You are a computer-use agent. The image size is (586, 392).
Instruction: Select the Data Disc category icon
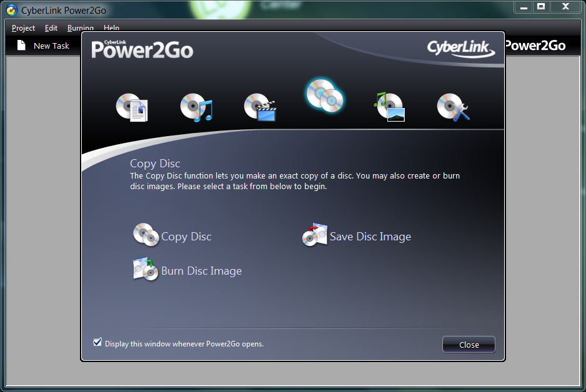131,107
